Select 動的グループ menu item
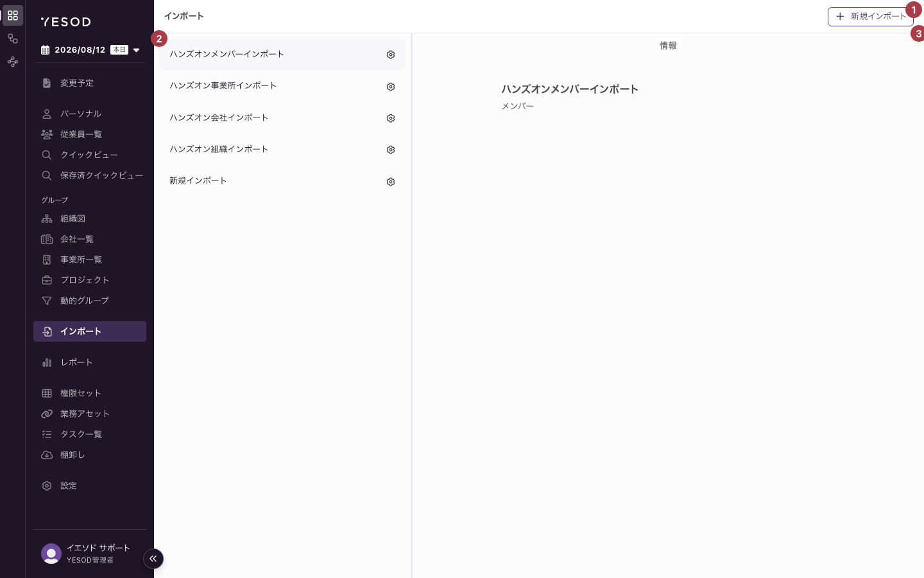Screen dimensions: 924x578 click(x=90, y=301)
